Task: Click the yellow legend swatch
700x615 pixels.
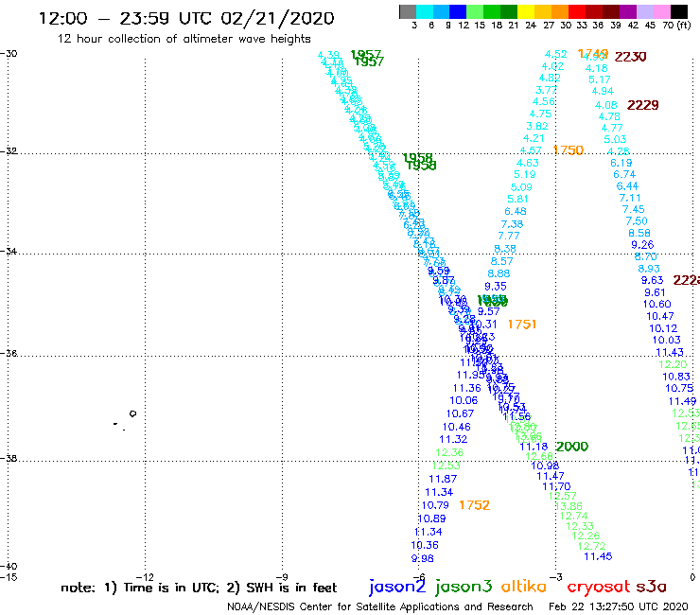Action: 526,12
